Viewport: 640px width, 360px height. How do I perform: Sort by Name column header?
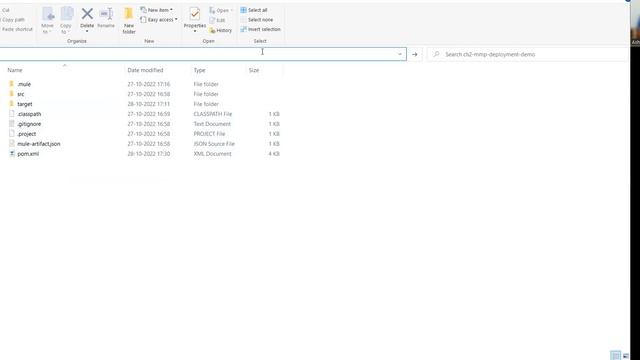15,70
